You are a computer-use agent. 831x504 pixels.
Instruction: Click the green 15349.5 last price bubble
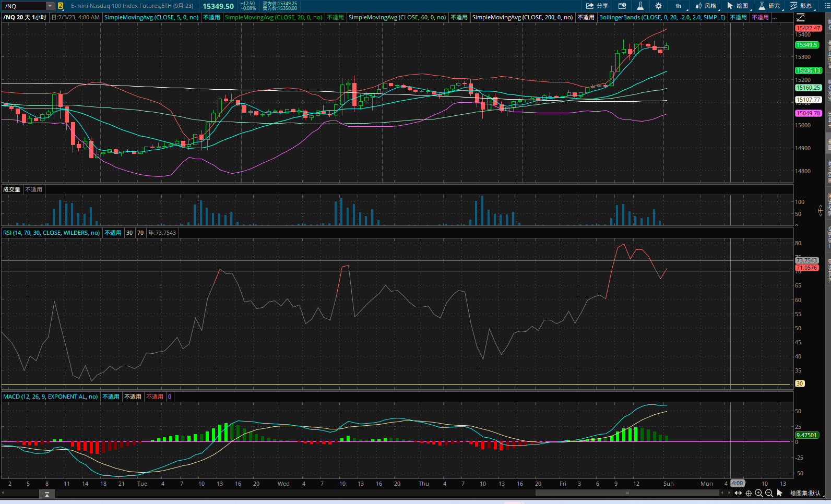click(x=807, y=45)
